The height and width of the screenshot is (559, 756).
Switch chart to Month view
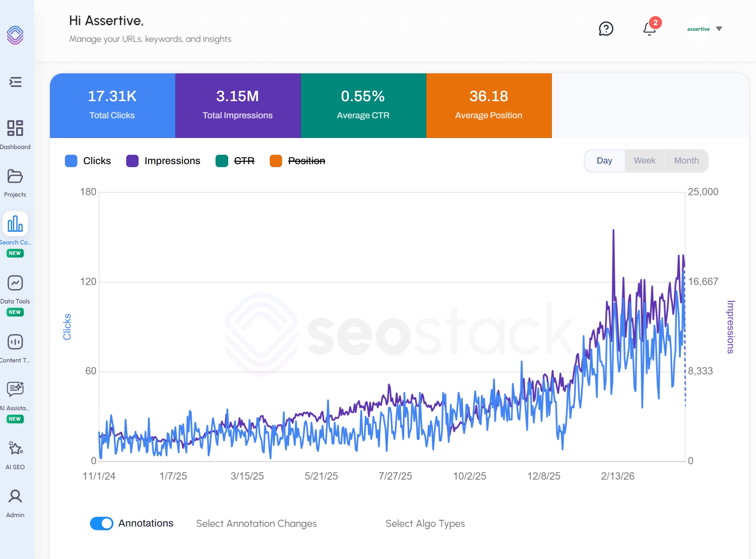click(686, 161)
